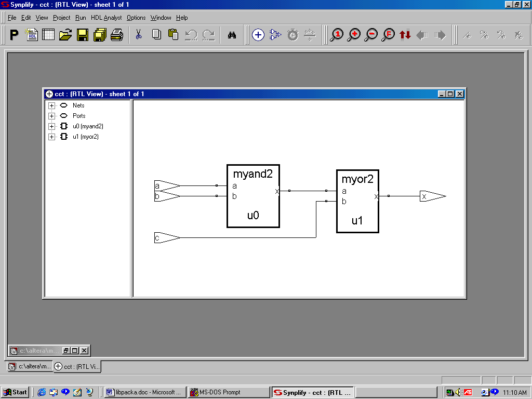Screen dimensions: 532x399
Task: Run synthesis with the P toolbar icon
Action: pos(13,35)
